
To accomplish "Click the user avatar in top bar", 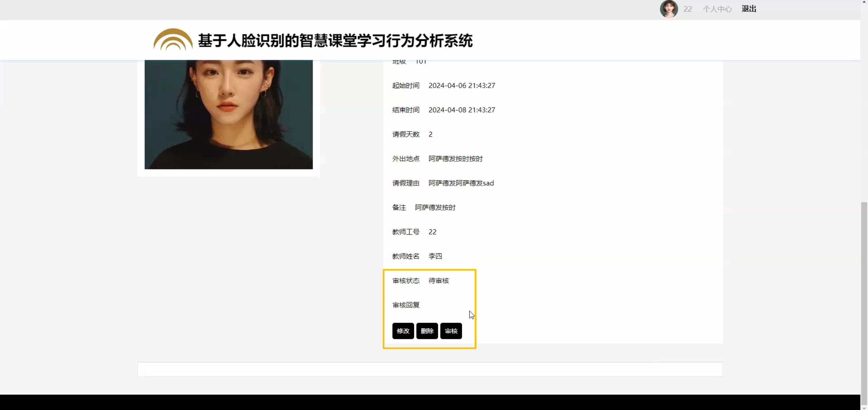I will (669, 9).
